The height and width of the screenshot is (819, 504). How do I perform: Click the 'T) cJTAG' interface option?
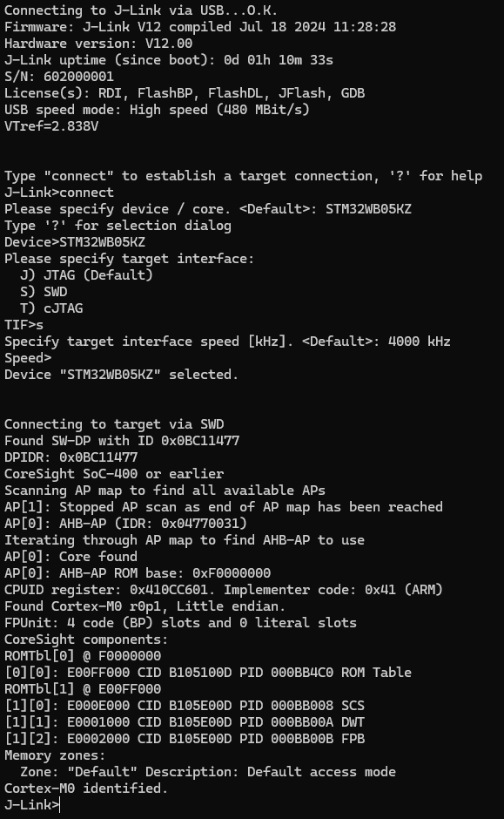point(51,308)
